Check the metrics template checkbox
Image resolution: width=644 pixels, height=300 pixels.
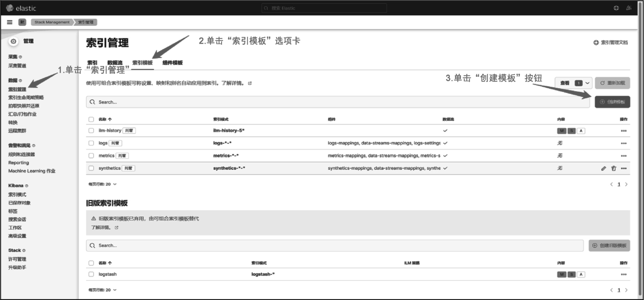coord(91,156)
